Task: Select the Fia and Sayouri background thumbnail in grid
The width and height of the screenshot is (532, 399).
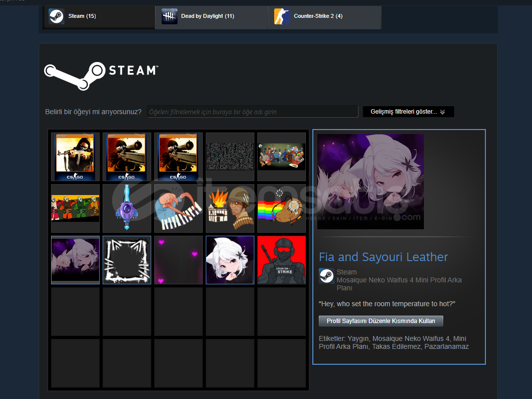Action: (75, 260)
